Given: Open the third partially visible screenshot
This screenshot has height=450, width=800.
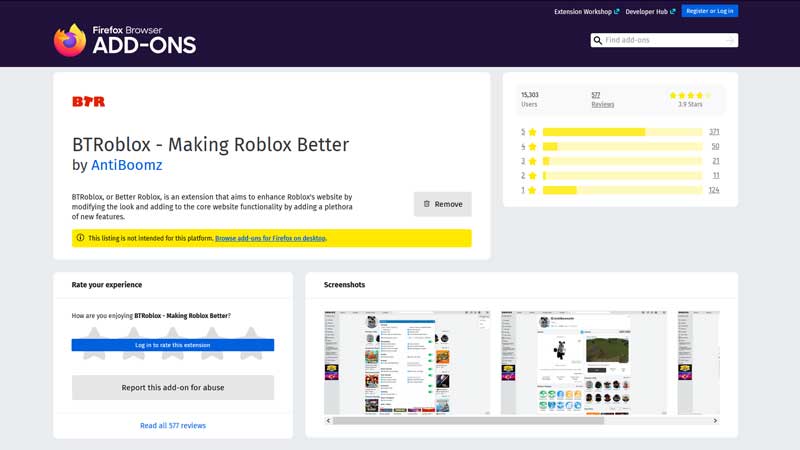Looking at the screenshot, I should tap(698, 363).
